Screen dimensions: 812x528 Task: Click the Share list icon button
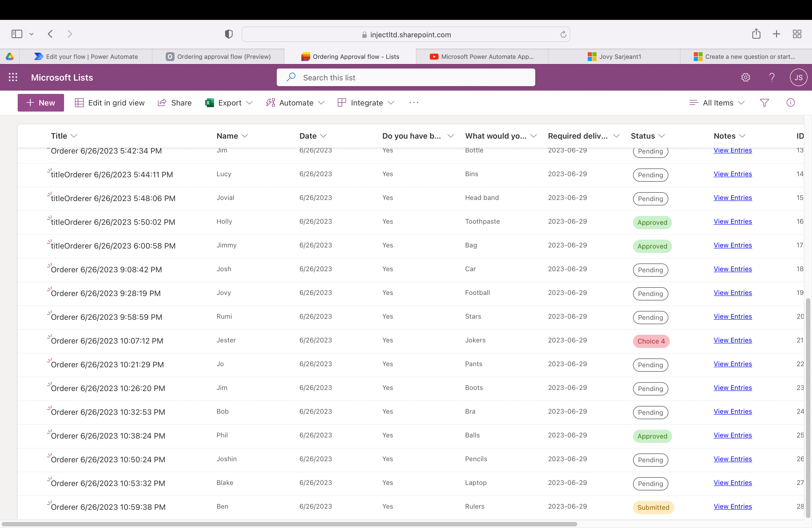point(174,103)
